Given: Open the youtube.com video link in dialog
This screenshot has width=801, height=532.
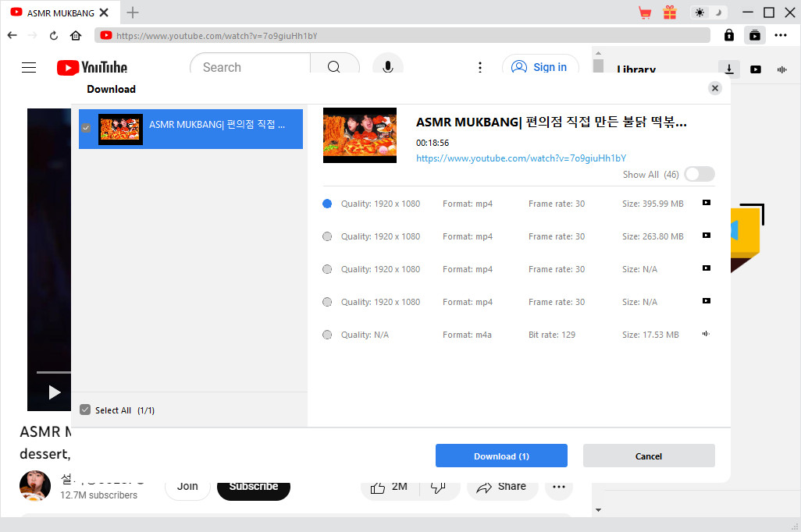Looking at the screenshot, I should [521, 158].
